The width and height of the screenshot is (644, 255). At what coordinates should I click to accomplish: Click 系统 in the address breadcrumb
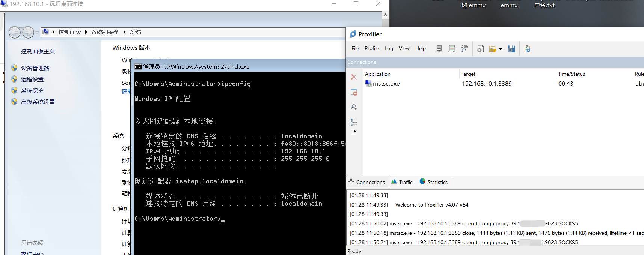coord(135,32)
